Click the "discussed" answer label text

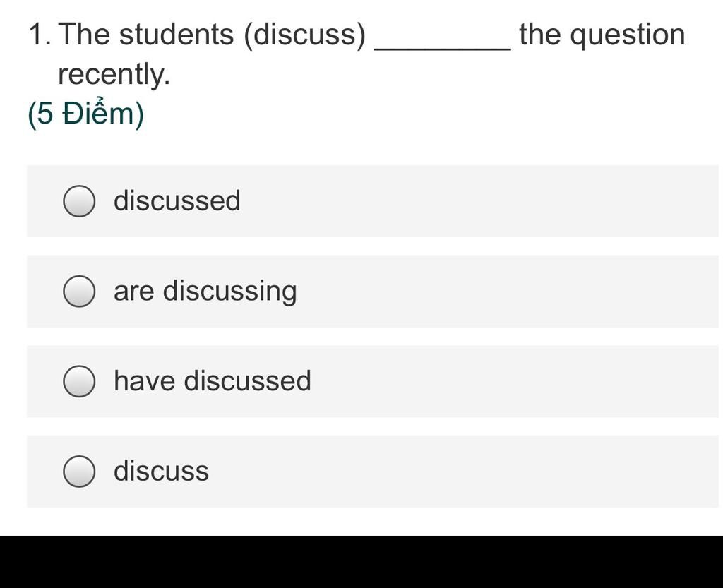click(177, 201)
